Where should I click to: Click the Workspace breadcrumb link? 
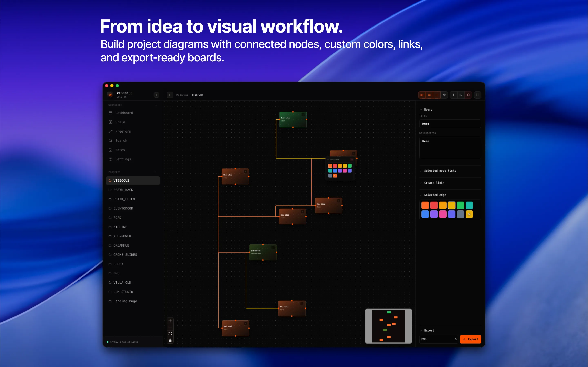coord(182,95)
